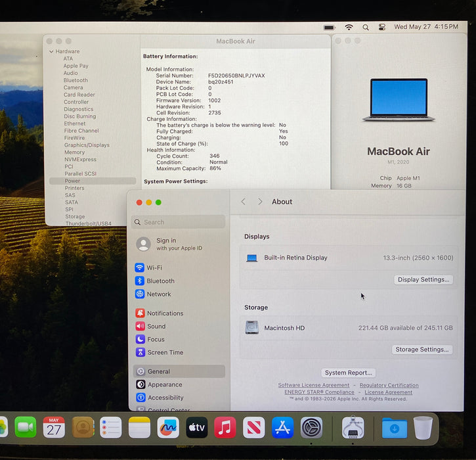Open Storage Settings button

(422, 350)
